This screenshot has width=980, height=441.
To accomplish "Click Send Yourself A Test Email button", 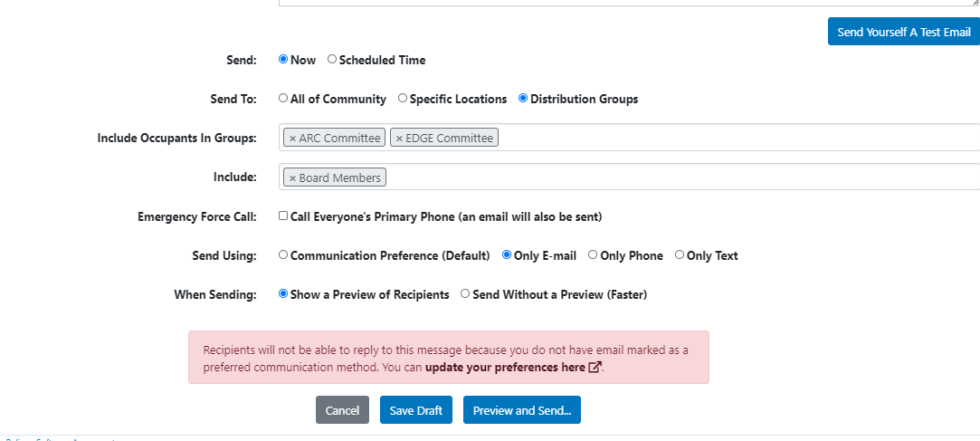I will tap(904, 32).
